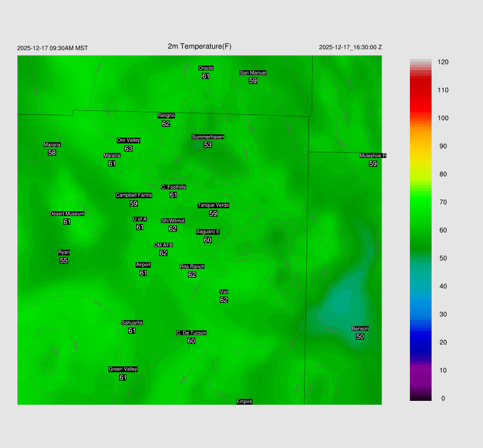This screenshot has height=448, width=483.
Task: Click the Empire label at map bottom
Action: coord(244,401)
